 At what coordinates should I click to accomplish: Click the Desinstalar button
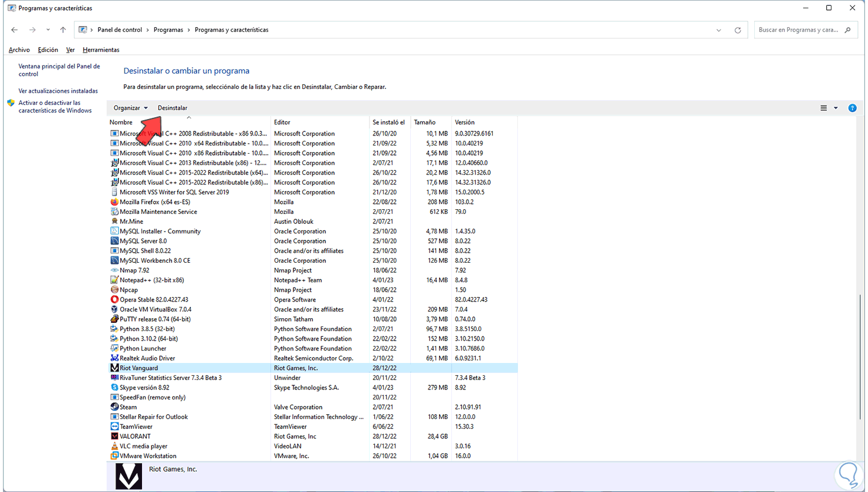(173, 108)
